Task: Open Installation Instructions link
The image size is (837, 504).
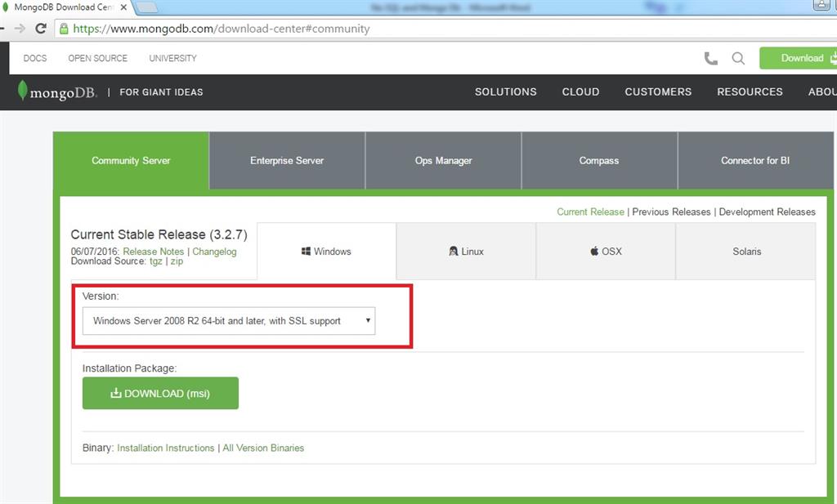Action: pyautogui.click(x=165, y=448)
